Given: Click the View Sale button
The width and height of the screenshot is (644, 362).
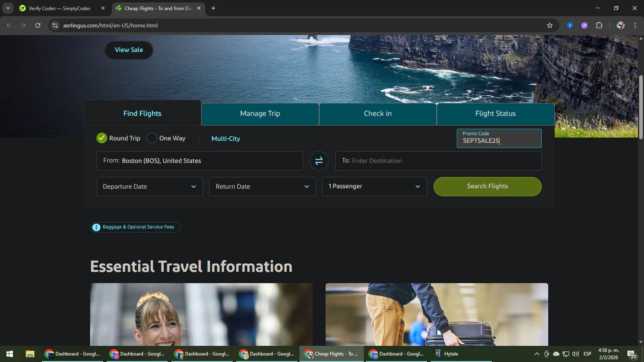Looking at the screenshot, I should point(129,50).
